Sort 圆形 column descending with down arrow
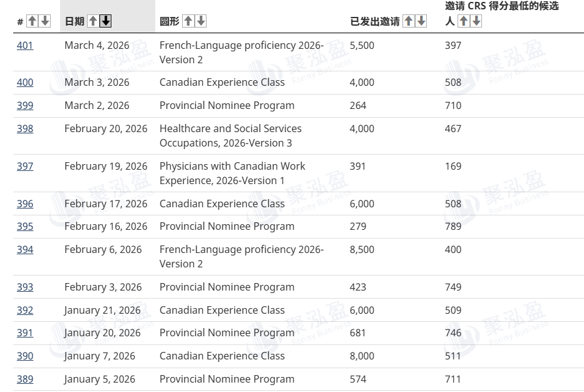The image size is (584, 392). (x=200, y=21)
